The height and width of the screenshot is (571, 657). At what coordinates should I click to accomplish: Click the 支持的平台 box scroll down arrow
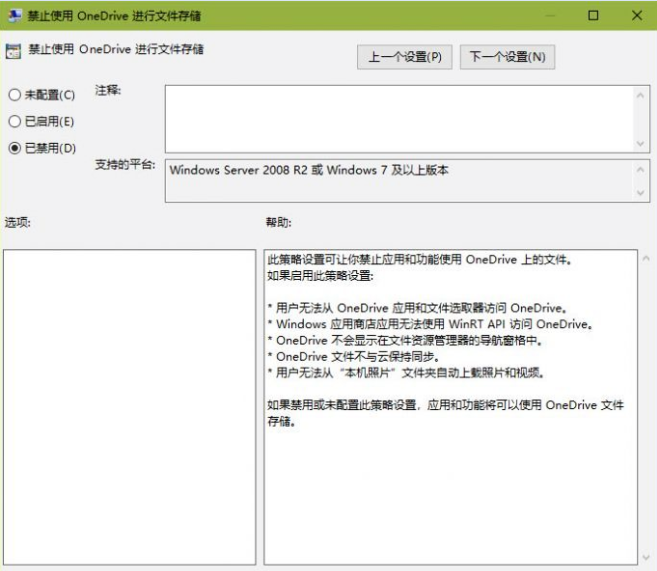pos(640,193)
